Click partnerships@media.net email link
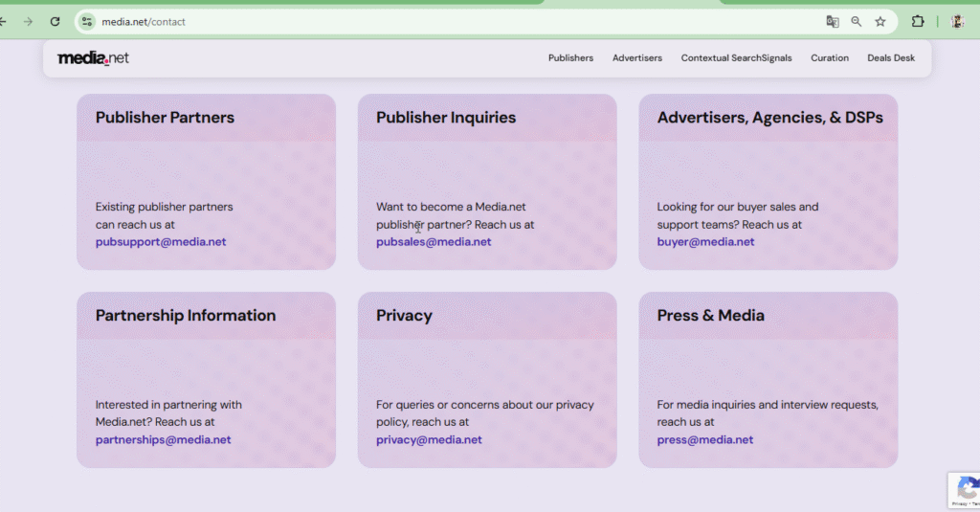The image size is (980, 512). pos(163,439)
